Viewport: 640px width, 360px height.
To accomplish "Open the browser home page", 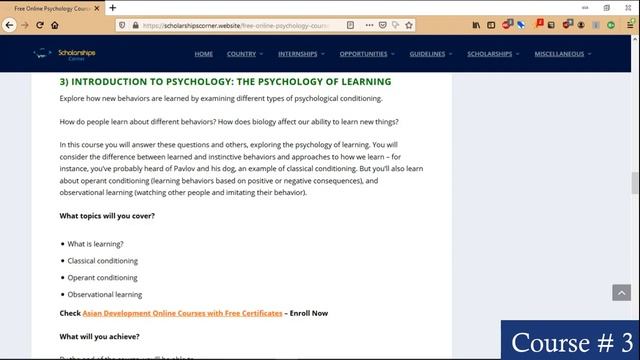I will (55, 25).
